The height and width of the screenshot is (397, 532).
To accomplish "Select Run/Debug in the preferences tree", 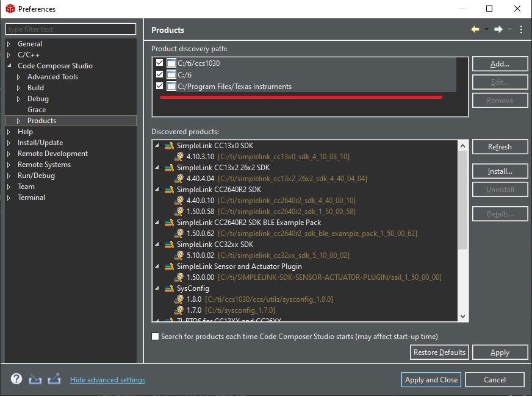I will coord(36,176).
